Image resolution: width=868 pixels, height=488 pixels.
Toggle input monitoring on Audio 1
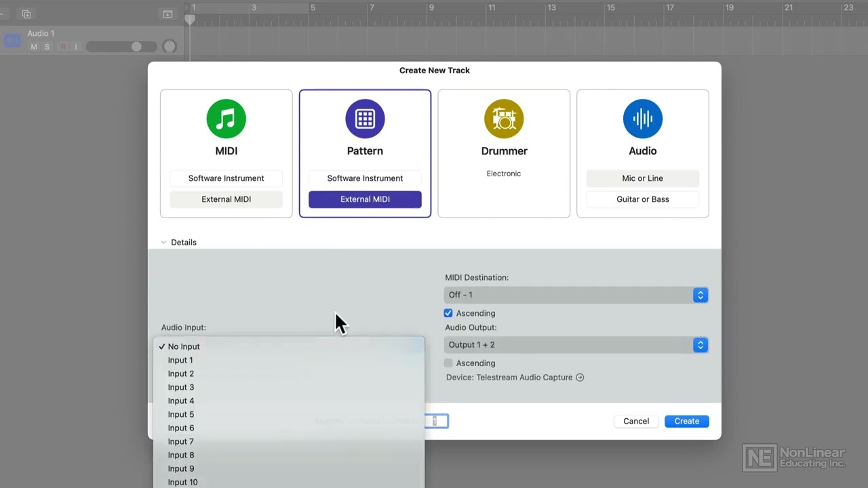tap(76, 47)
